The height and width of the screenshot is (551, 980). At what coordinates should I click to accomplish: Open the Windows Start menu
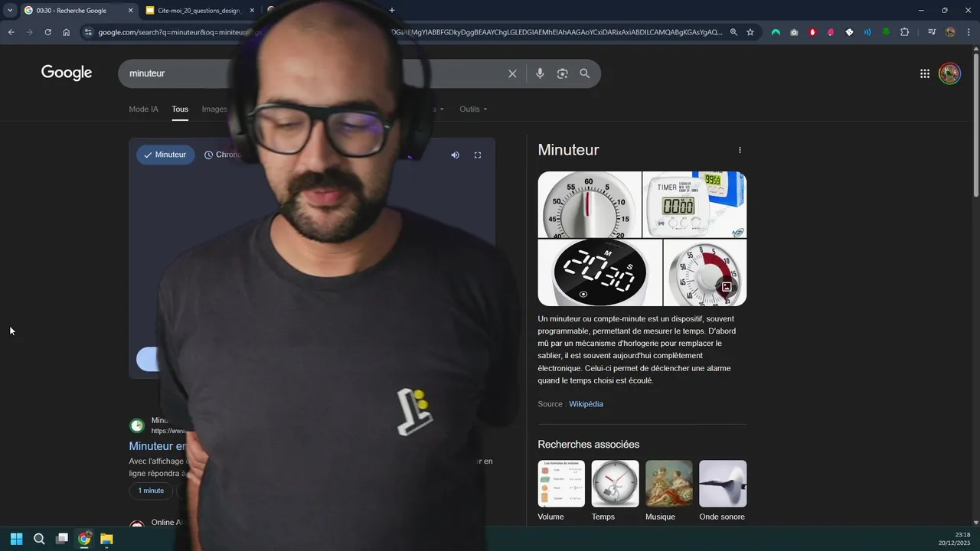click(x=16, y=539)
